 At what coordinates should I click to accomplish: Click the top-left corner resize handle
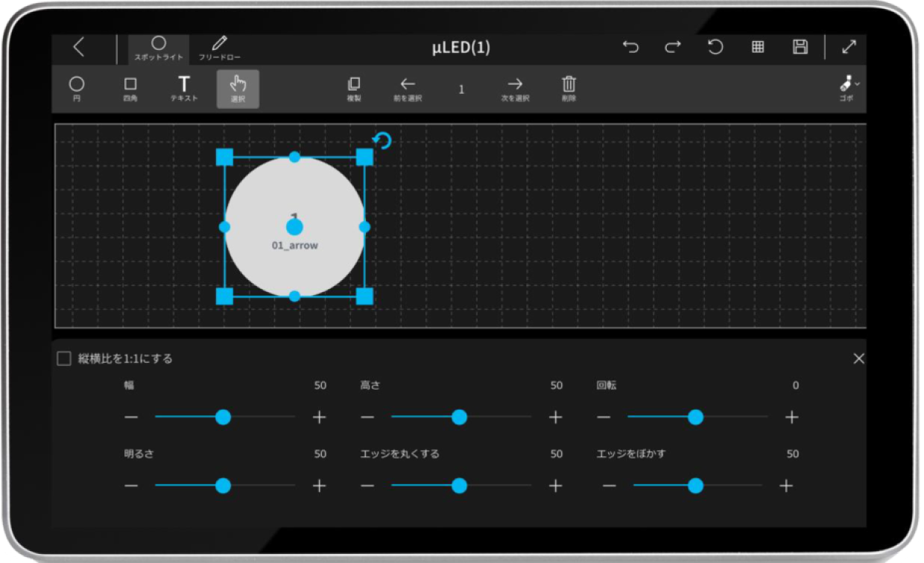pyautogui.click(x=224, y=157)
